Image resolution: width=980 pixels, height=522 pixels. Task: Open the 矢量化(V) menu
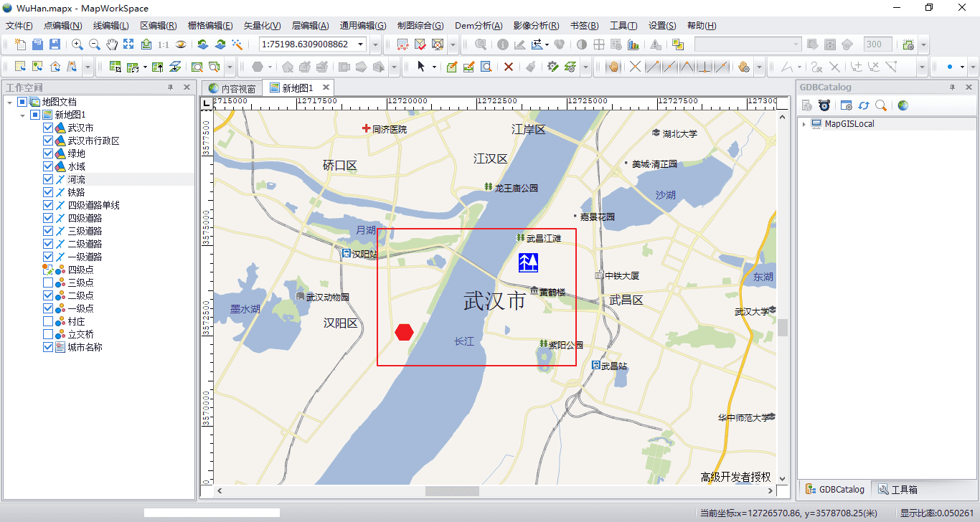click(x=262, y=26)
